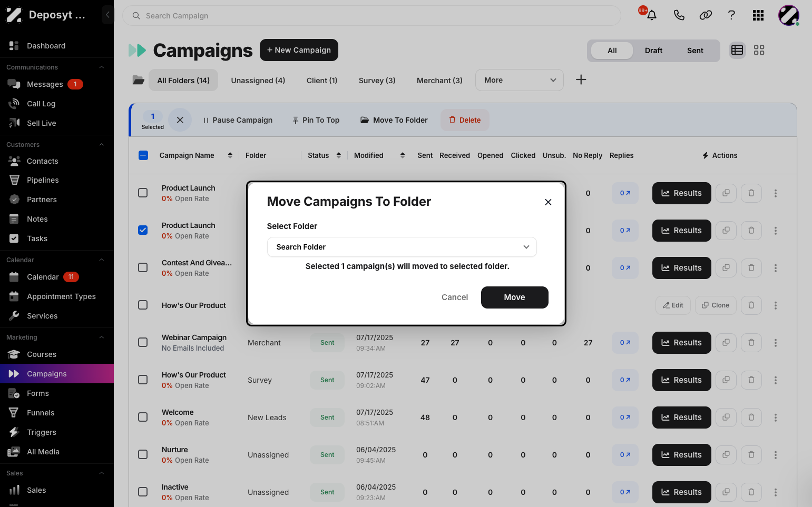Viewport: 812px width, 507px height.
Task: Collapse the Sales sidebar section
Action: coord(102,473)
